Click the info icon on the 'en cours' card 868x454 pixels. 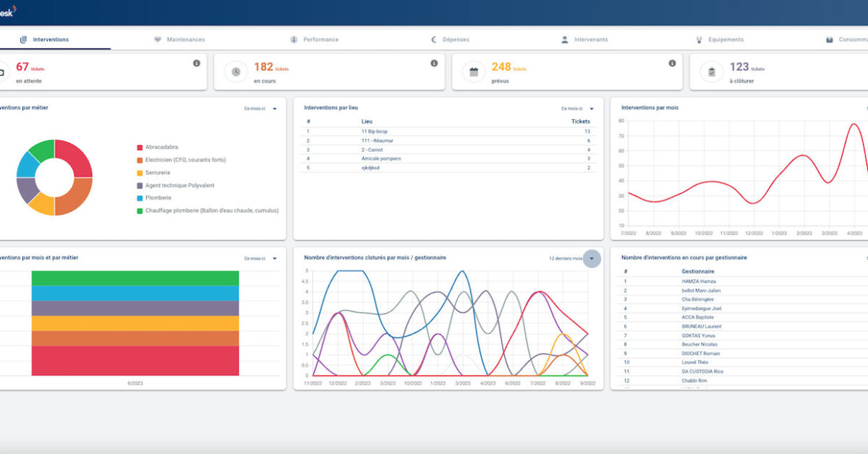point(434,64)
